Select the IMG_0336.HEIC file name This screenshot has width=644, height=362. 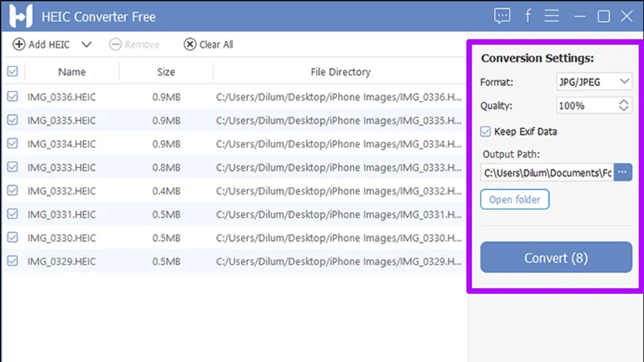62,97
